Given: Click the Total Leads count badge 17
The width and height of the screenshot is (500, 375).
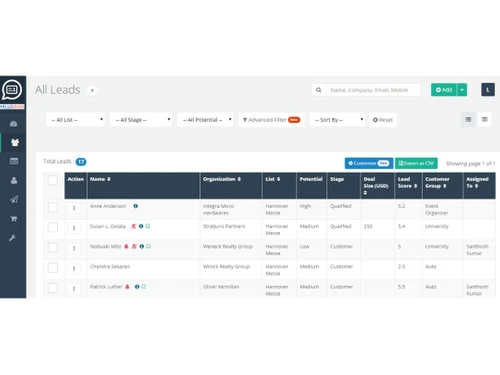Looking at the screenshot, I should (81, 162).
